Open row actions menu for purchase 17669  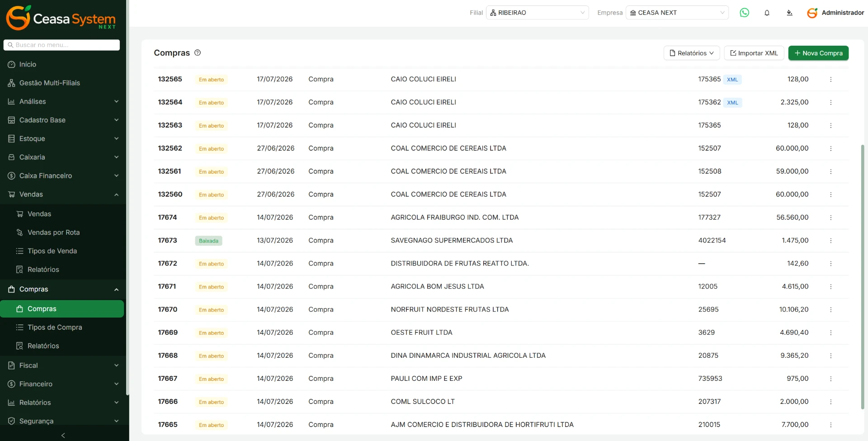(830, 332)
